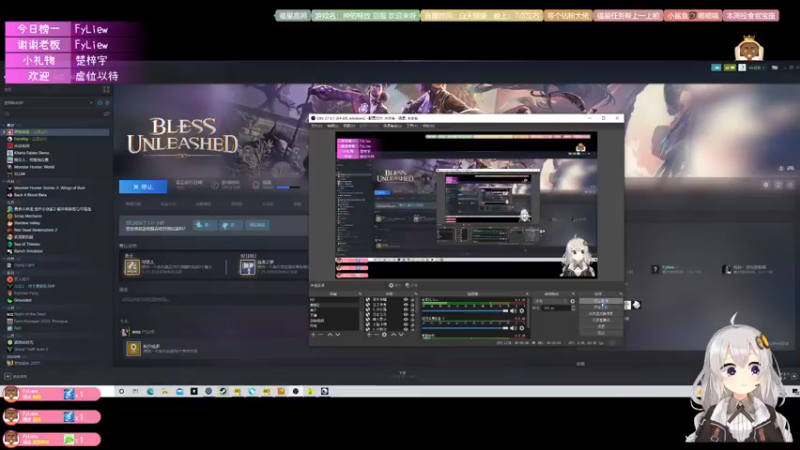The image size is (800, 450).
Task: Move the scene down using the Scenes down arrow
Action: 338,335
